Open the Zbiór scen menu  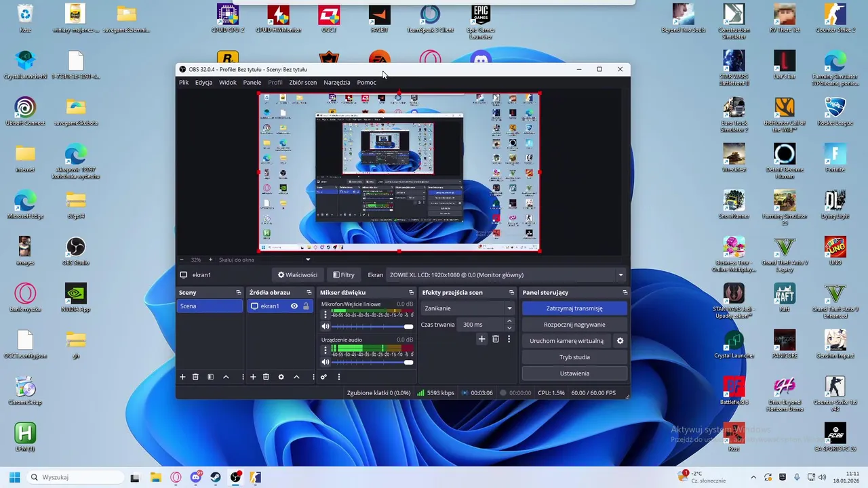[302, 83]
